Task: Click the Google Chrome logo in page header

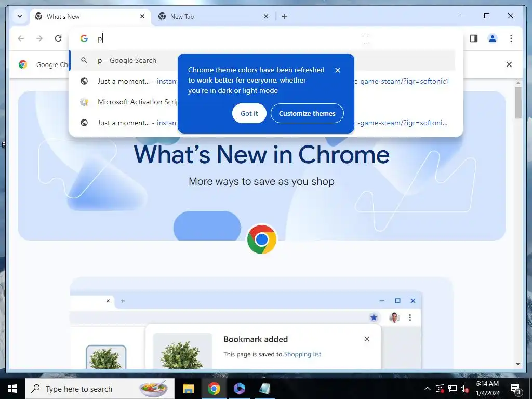Action: [x=23, y=64]
